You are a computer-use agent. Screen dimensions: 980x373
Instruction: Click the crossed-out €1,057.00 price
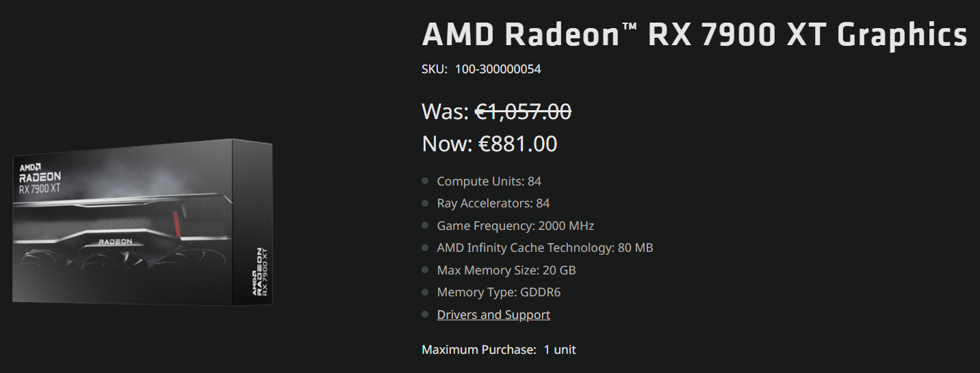click(x=523, y=111)
